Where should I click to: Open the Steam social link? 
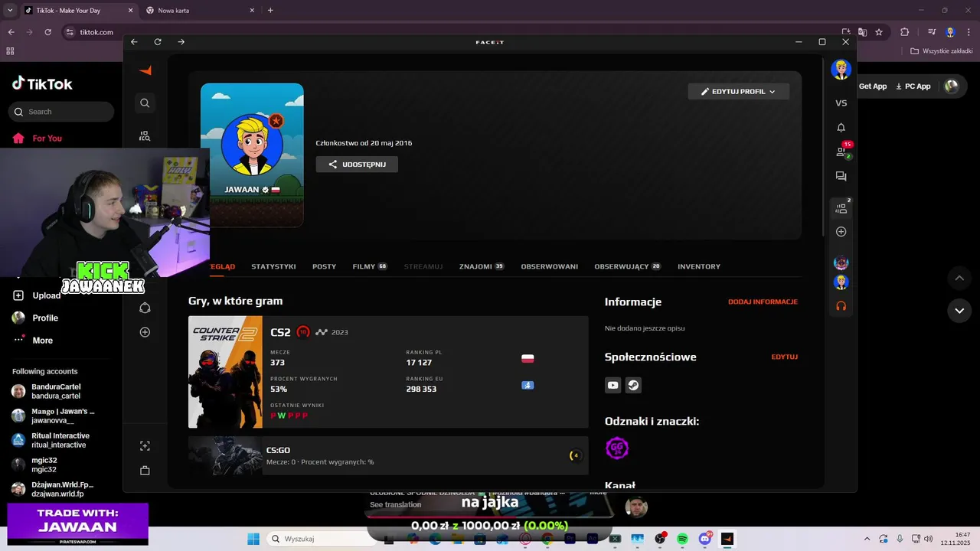coord(633,385)
